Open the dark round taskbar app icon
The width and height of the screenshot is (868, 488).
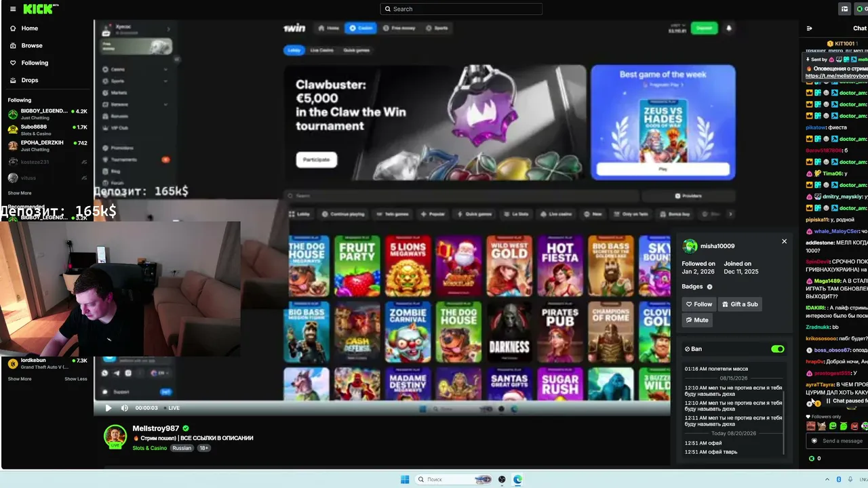pyautogui.click(x=502, y=479)
